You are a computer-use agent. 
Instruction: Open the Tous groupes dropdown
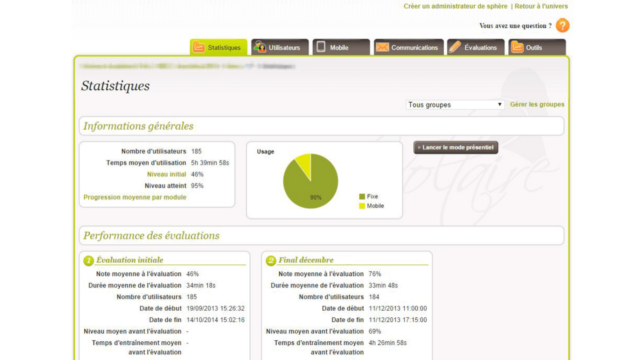pyautogui.click(x=455, y=105)
